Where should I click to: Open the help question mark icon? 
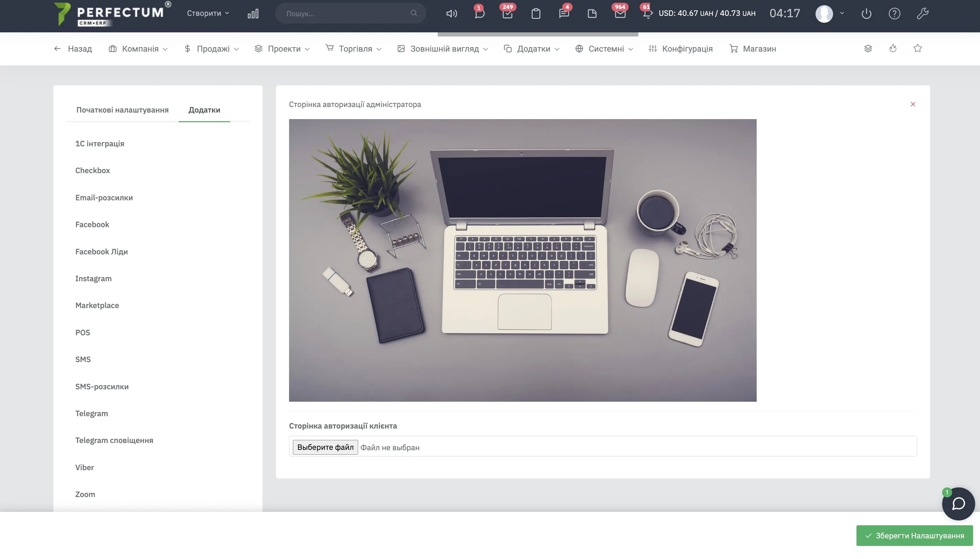click(x=894, y=14)
